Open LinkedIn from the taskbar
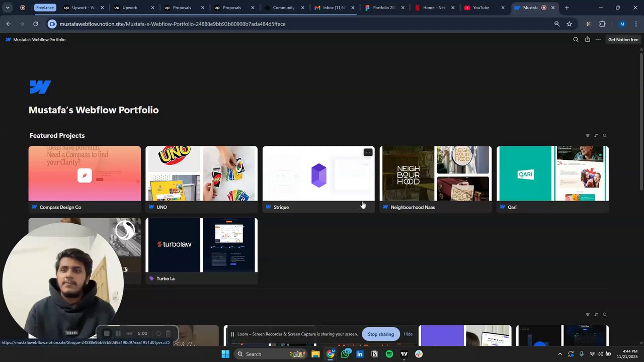Screen dimensions: 644x362 tap(360, 354)
